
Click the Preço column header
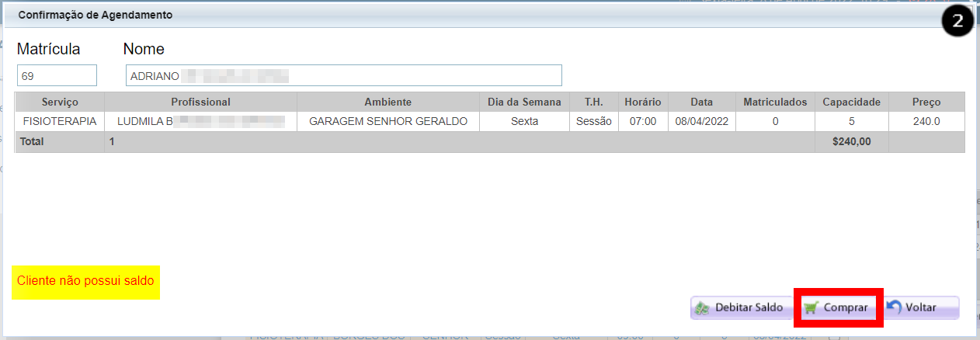click(926, 102)
